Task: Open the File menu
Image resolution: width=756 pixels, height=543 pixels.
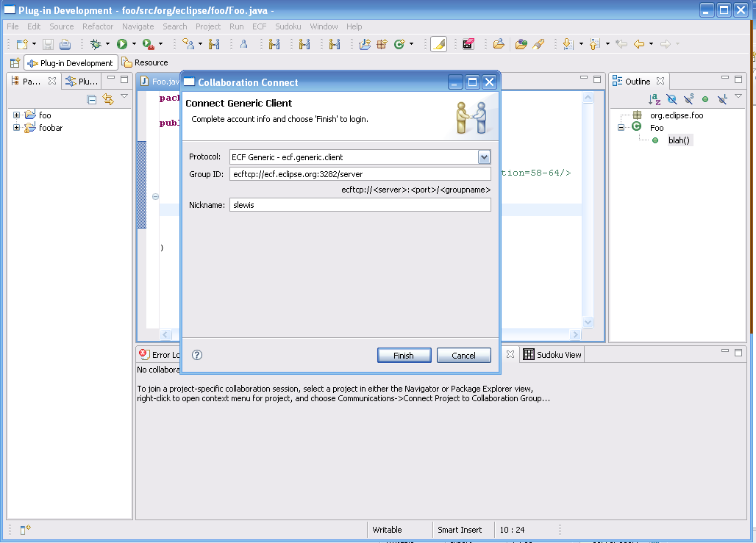Action: tap(13, 26)
